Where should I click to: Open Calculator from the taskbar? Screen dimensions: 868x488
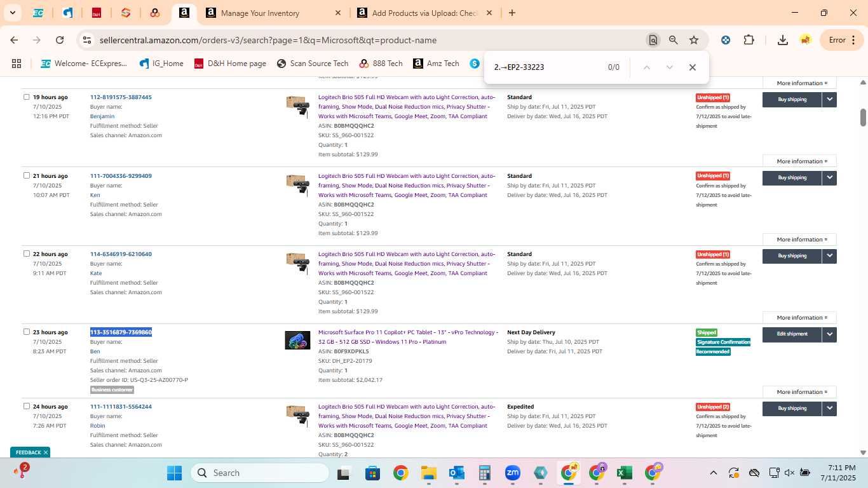coord(485,473)
